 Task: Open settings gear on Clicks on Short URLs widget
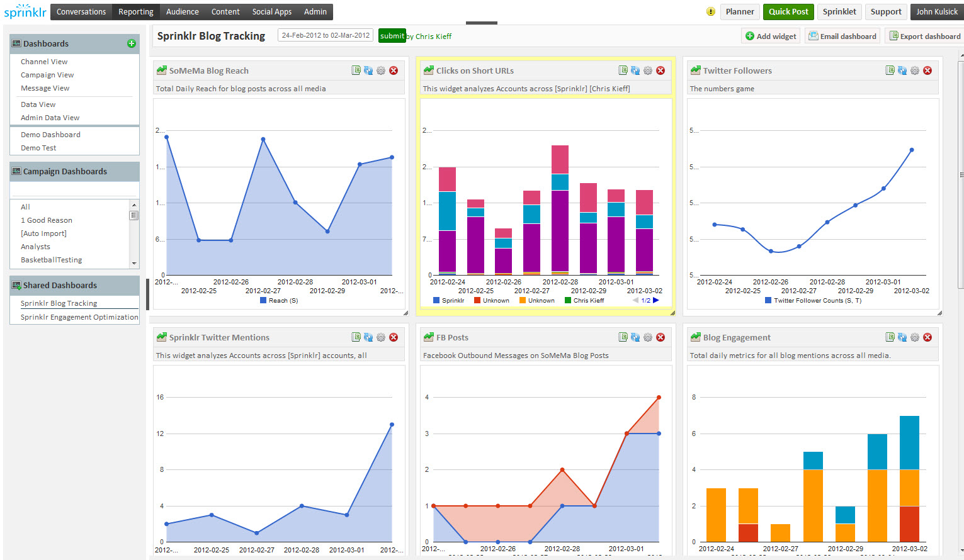click(x=648, y=70)
